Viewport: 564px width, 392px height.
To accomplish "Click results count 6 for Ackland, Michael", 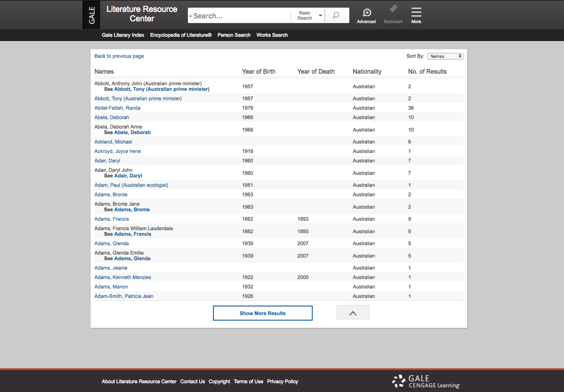I will tap(410, 142).
